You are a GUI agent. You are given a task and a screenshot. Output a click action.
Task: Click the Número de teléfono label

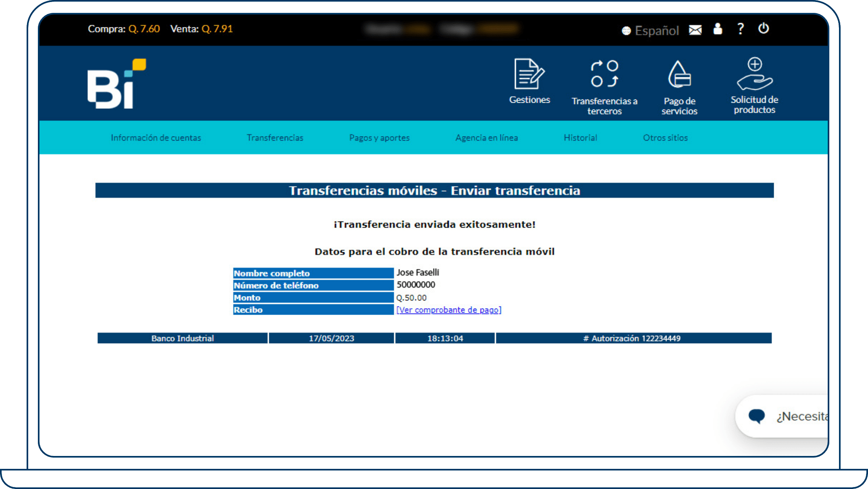[313, 285]
